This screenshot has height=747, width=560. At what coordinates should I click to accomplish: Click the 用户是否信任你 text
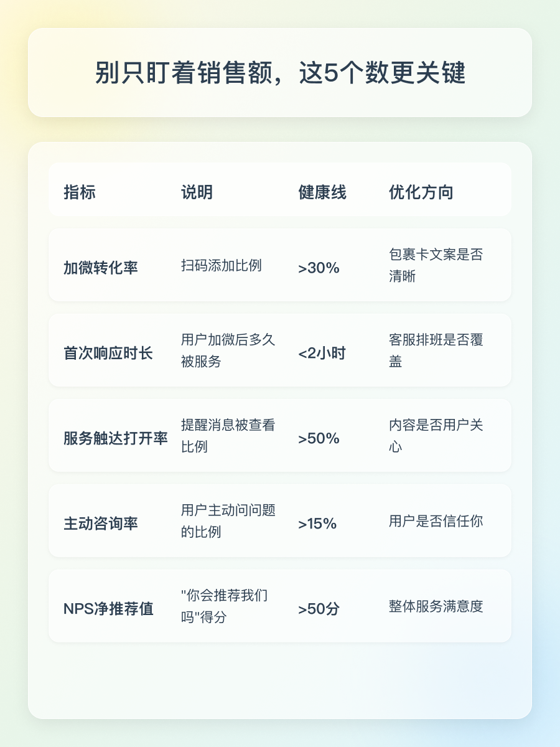point(436,521)
